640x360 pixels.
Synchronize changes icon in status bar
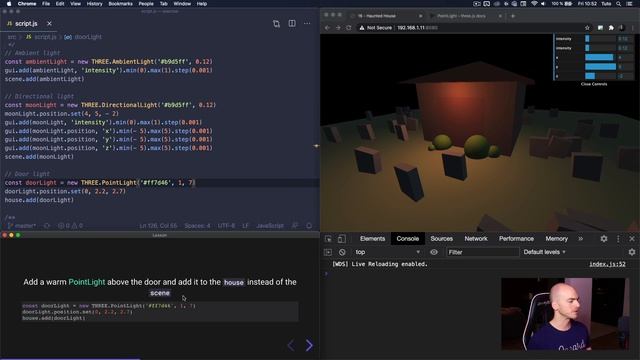(x=47, y=225)
